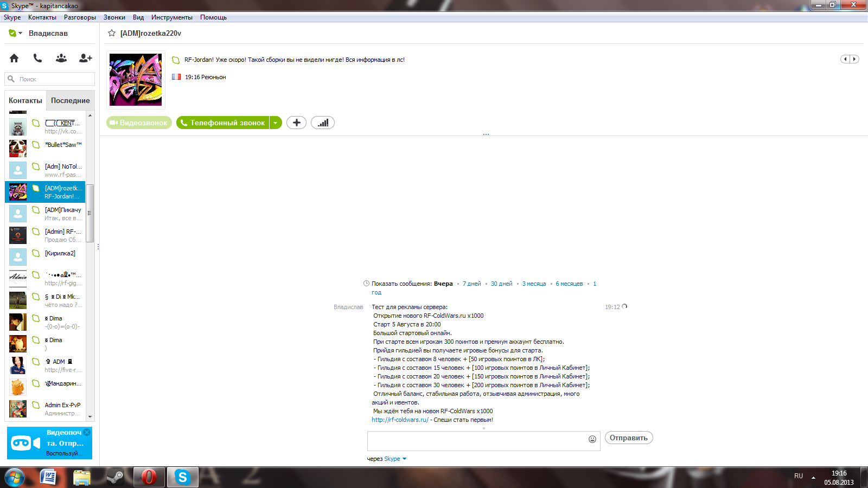868x488 pixels.
Task: Select *Bullet*Saw™ contact
Action: pyautogui.click(x=46, y=148)
